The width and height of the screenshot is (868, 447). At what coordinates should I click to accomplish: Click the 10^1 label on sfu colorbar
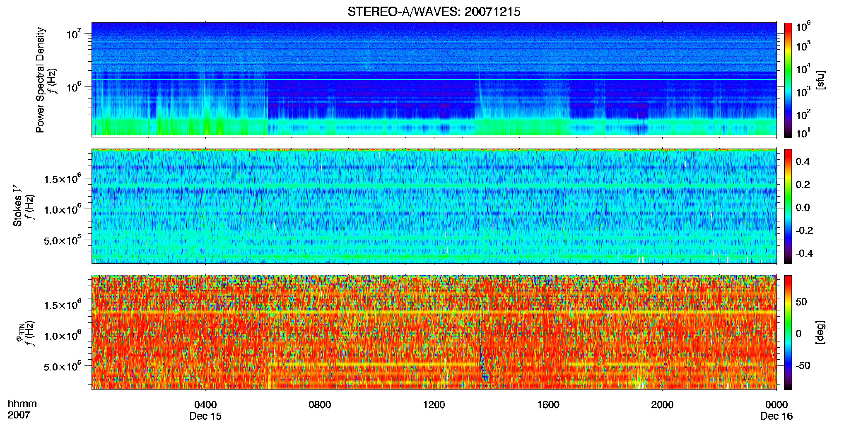click(803, 133)
